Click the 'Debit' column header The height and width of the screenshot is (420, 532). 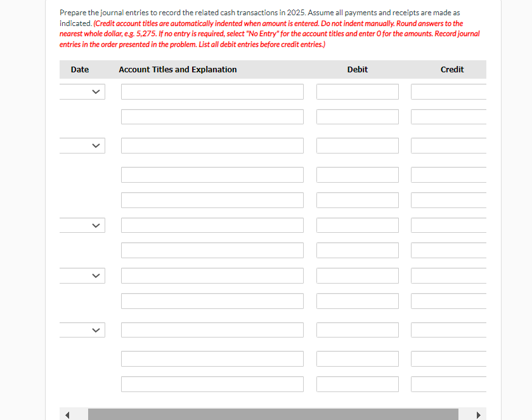pos(357,70)
